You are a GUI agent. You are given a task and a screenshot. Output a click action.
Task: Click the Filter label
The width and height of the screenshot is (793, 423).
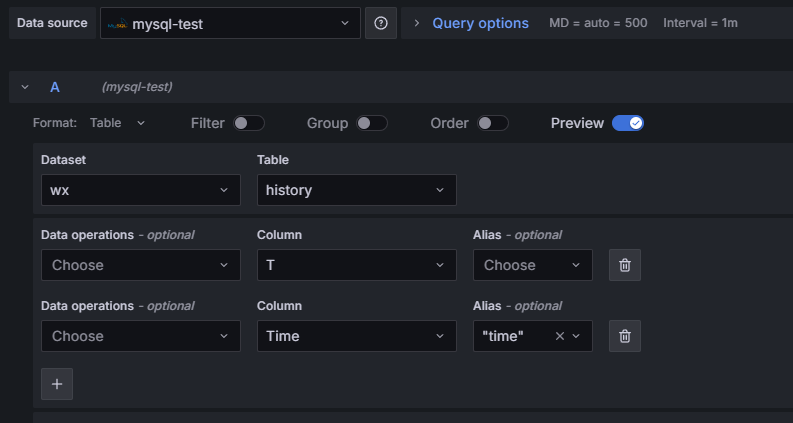coord(208,123)
